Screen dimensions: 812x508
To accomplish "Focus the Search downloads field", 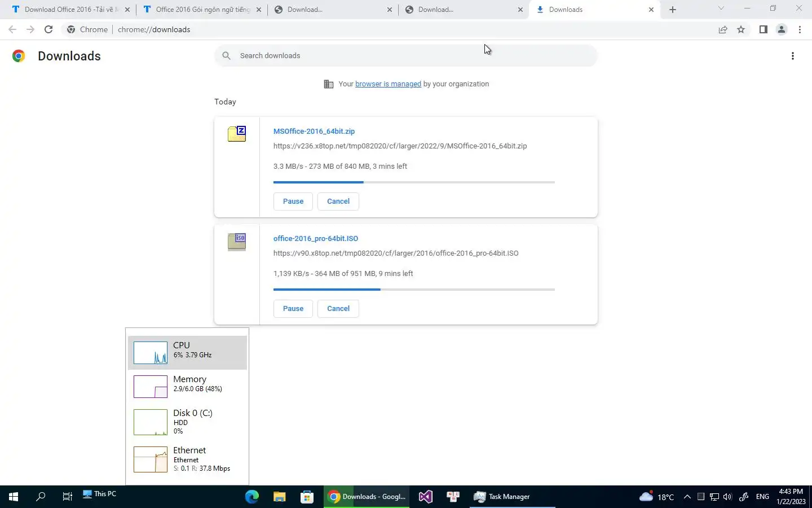I will 406,56.
